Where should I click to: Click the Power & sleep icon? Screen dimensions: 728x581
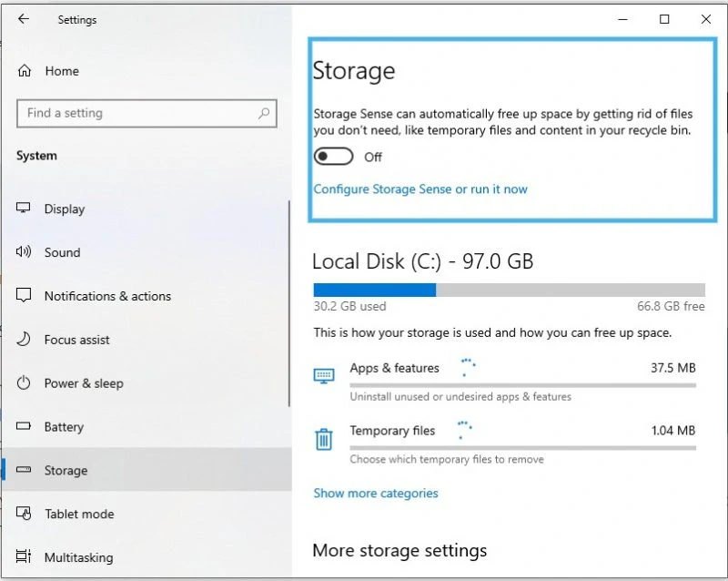(24, 383)
